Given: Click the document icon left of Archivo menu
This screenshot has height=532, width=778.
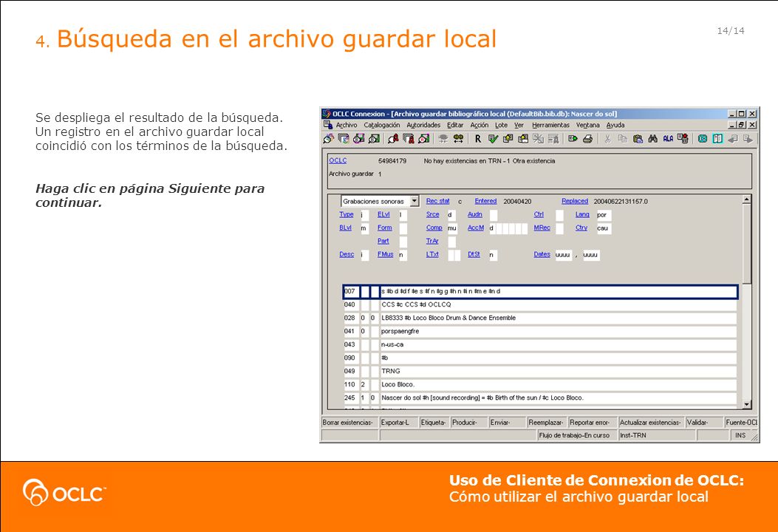Looking at the screenshot, I should (328, 125).
